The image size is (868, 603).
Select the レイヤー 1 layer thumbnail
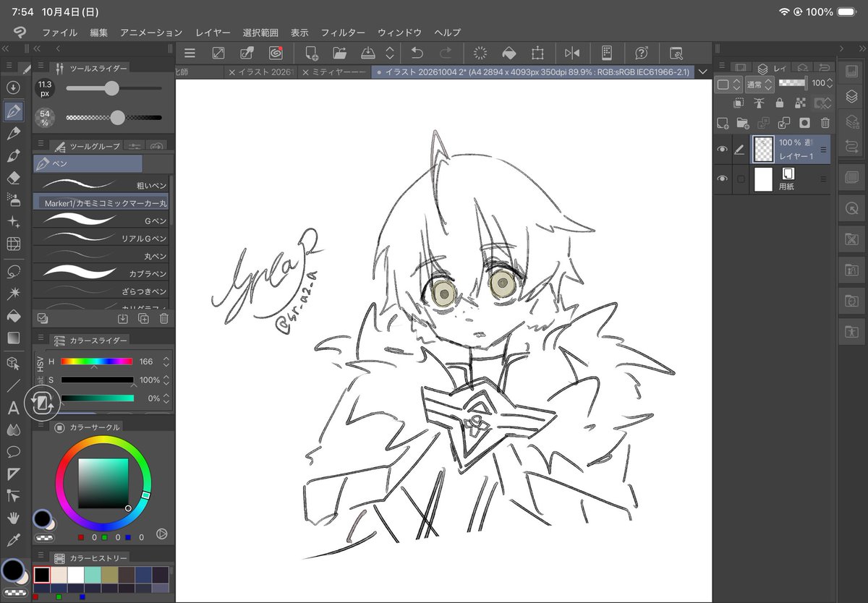(763, 150)
